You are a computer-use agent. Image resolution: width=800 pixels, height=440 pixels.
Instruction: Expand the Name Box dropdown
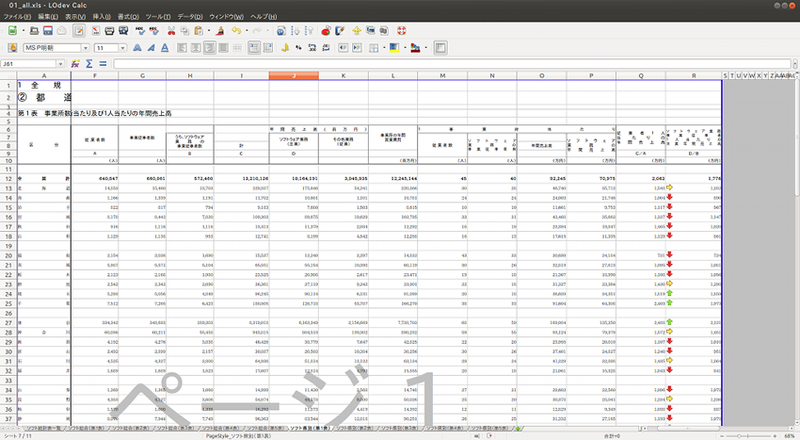click(x=60, y=64)
